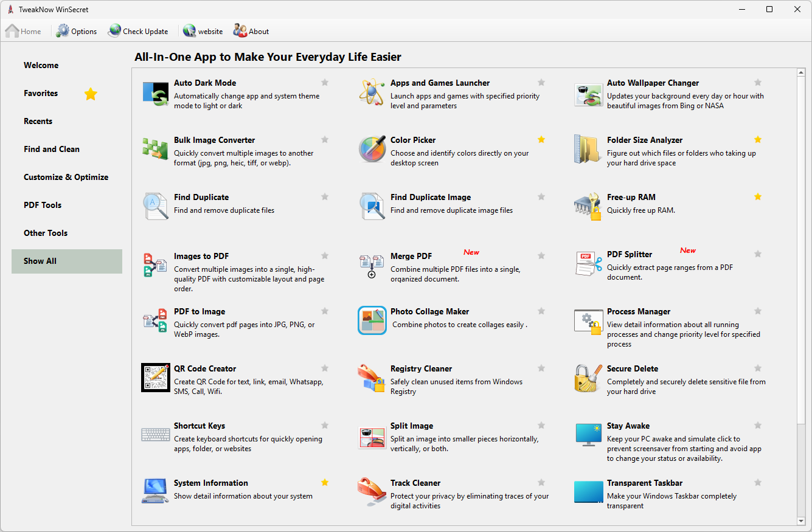The height and width of the screenshot is (532, 812).
Task: Open Auto Wallpaper Changer icon
Action: point(588,94)
